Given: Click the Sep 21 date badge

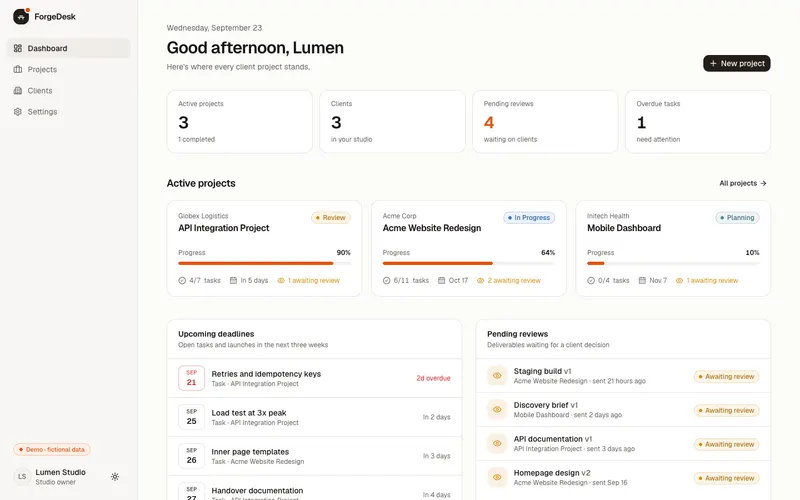Looking at the screenshot, I should [x=191, y=378].
